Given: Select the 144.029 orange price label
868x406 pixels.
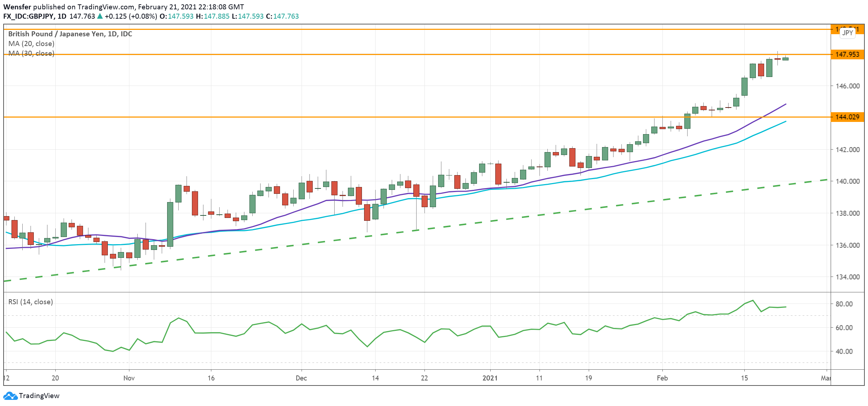Looking at the screenshot, I should (847, 117).
